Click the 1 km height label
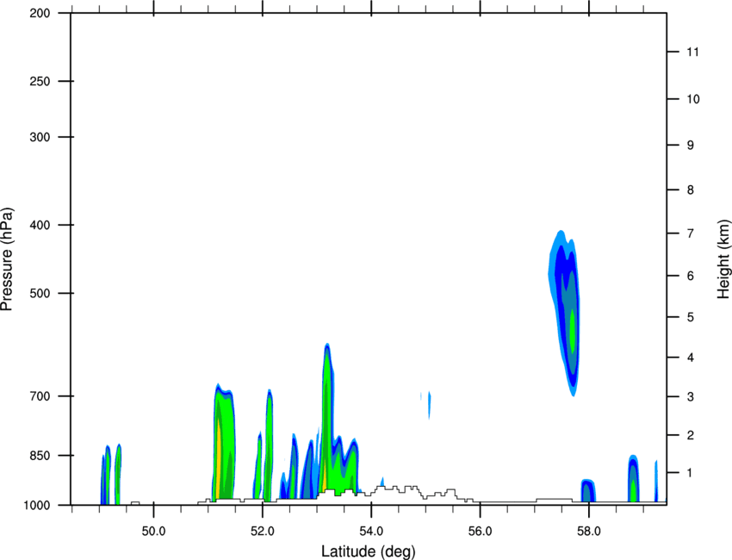This screenshot has width=732, height=560. pyautogui.click(x=691, y=473)
